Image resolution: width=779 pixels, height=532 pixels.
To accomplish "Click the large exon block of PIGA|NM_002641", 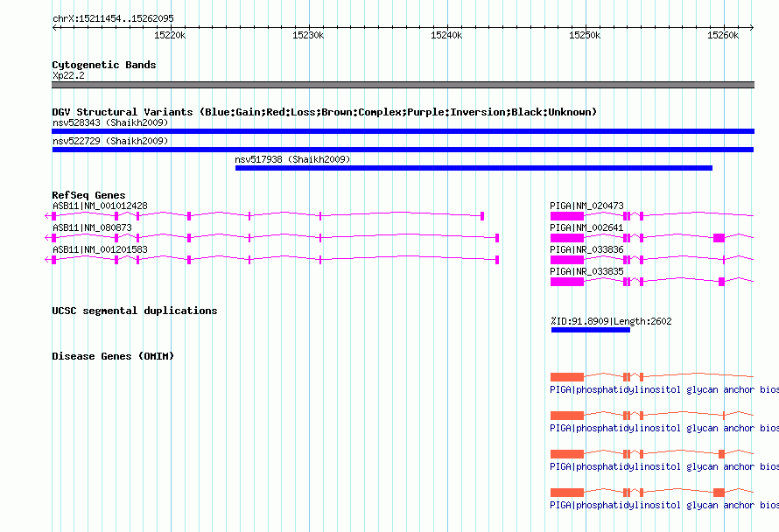I will [x=567, y=238].
